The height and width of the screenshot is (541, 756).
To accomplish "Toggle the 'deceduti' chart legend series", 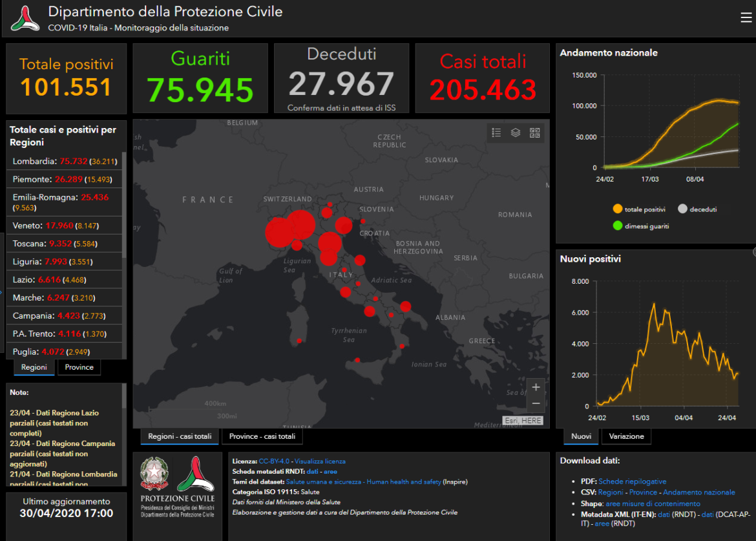I will point(697,209).
